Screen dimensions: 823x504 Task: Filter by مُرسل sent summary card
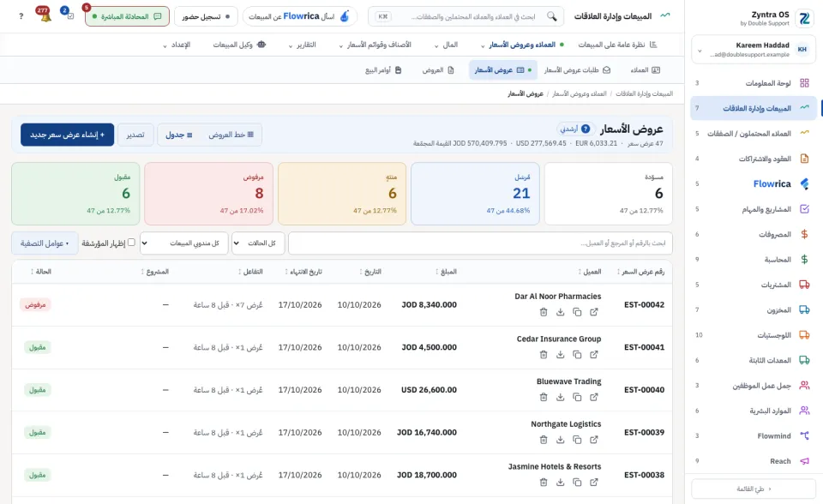point(475,194)
